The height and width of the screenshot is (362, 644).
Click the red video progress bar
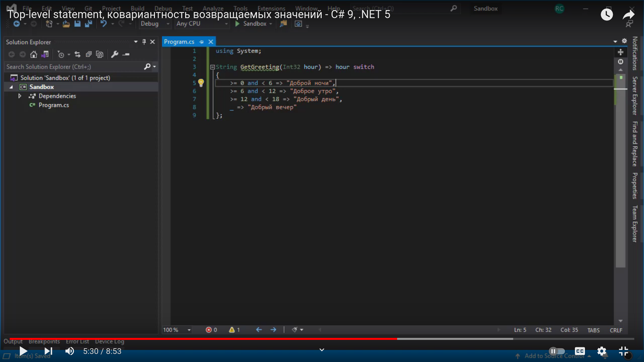[201, 339]
